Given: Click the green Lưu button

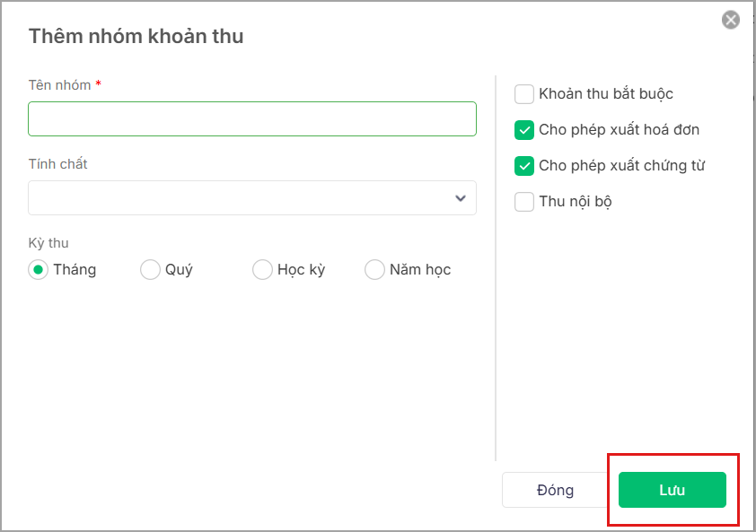Looking at the screenshot, I should coord(672,490).
